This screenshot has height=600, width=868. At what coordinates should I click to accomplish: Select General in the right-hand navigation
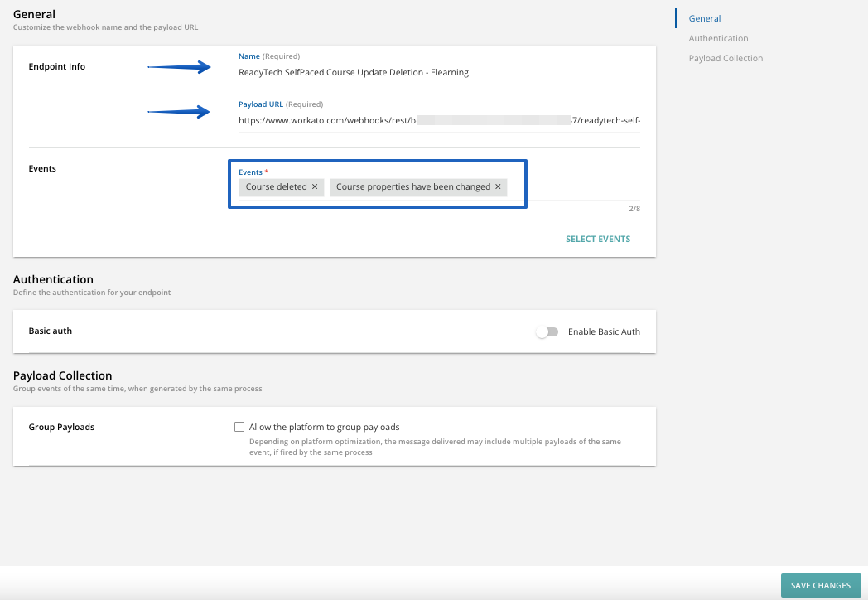coord(704,17)
